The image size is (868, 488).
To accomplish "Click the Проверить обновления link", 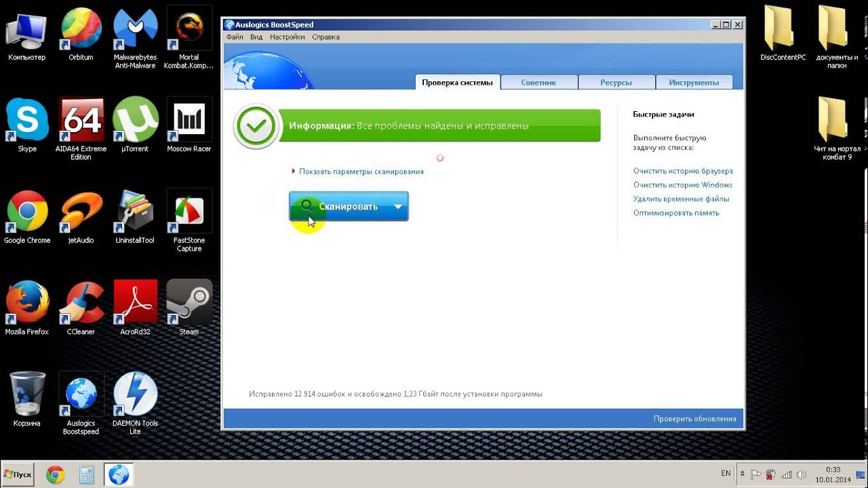I will point(695,419).
